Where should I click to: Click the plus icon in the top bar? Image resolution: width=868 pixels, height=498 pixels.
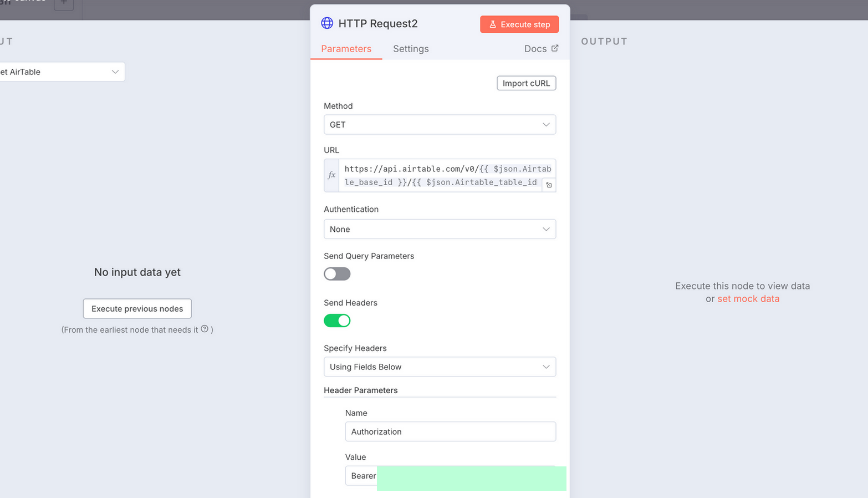tap(64, 3)
